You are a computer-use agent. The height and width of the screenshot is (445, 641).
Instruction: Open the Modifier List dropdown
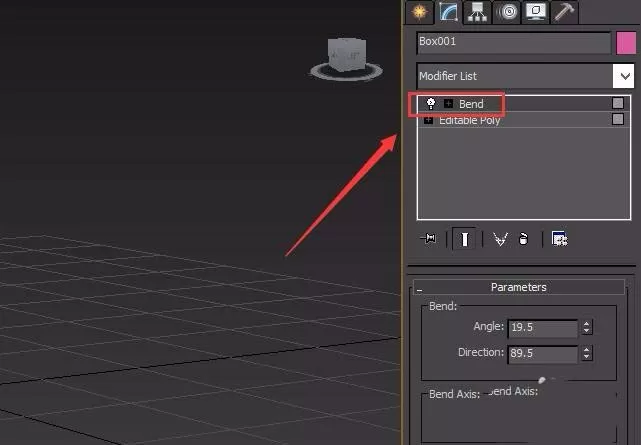[623, 76]
